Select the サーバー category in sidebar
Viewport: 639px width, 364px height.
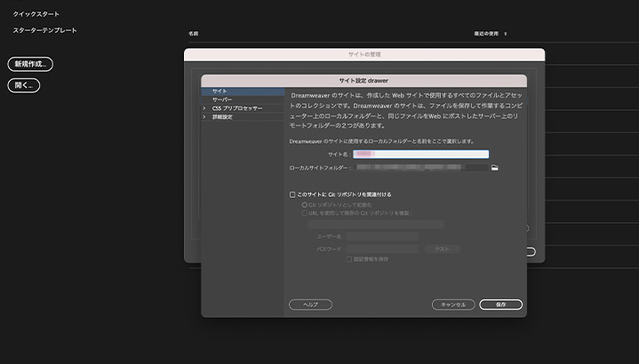[x=221, y=99]
